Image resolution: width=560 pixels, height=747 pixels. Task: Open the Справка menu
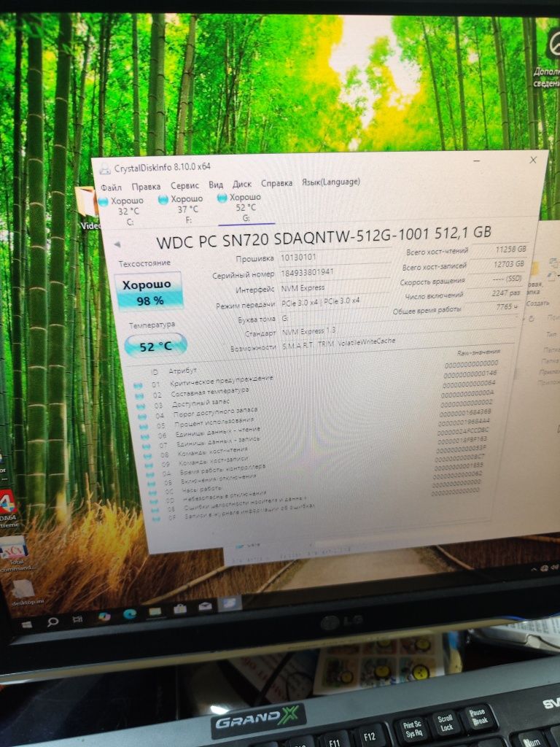coord(276,183)
